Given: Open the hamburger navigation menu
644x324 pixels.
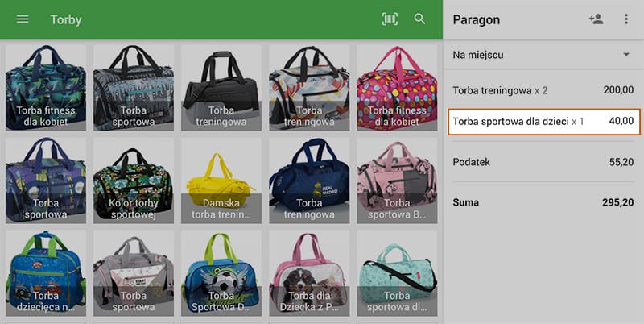Looking at the screenshot, I should tap(23, 19).
